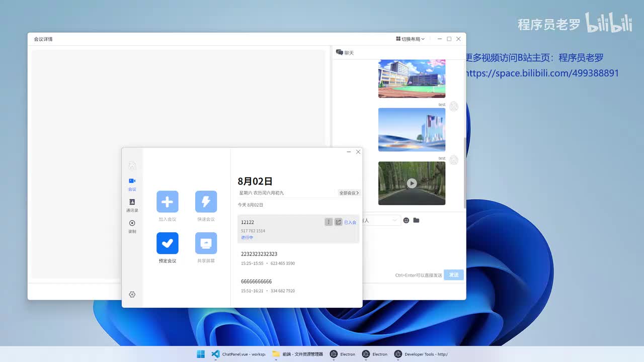Click the 已入会 link for meeting 12122
Image resolution: width=644 pixels, height=362 pixels.
pos(350,222)
